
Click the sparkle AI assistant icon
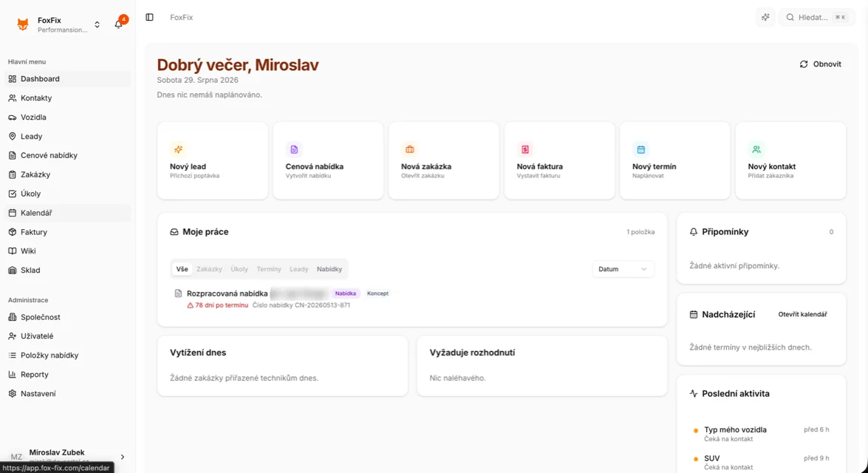click(x=765, y=17)
